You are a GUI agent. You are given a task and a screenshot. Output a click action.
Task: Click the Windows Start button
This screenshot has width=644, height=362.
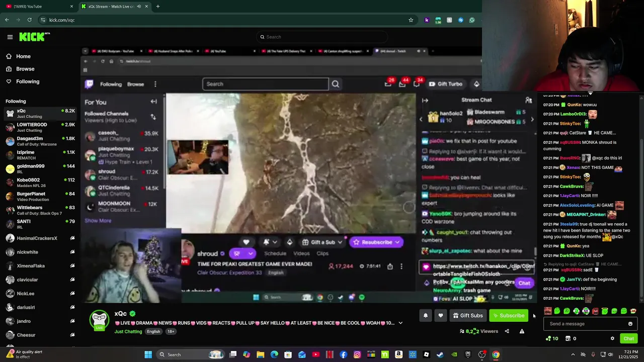click(148, 354)
